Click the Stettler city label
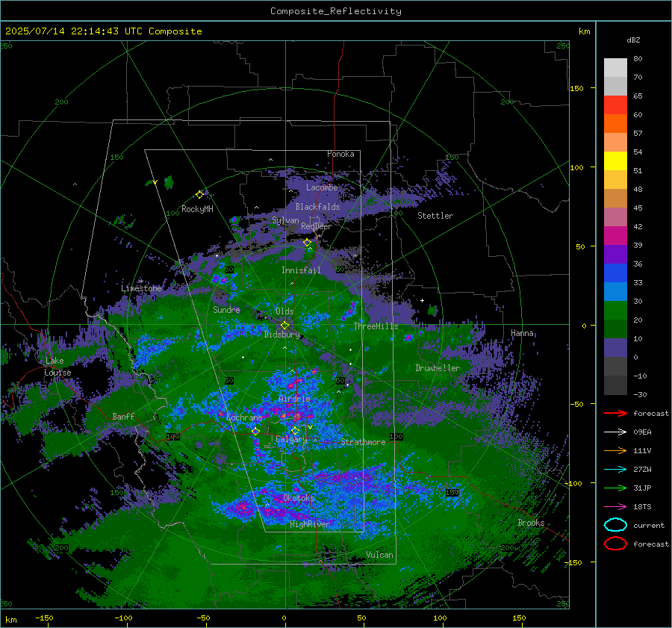This screenshot has width=672, height=628. point(435,216)
